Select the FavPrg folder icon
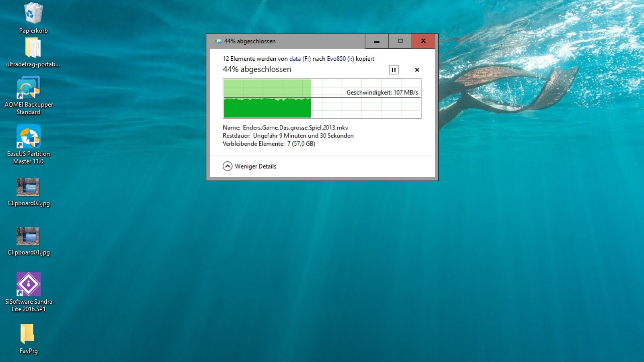This screenshot has height=362, width=644. tap(27, 334)
